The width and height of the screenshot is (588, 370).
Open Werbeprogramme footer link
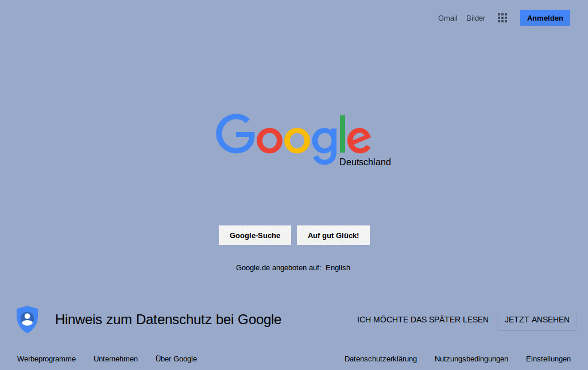(47, 359)
